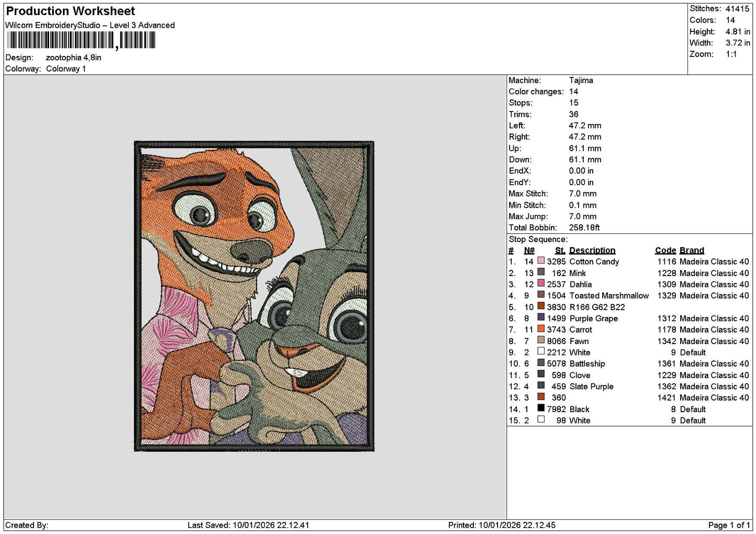Click the 'Code' column header
This screenshot has width=756, height=534.
[665, 251]
